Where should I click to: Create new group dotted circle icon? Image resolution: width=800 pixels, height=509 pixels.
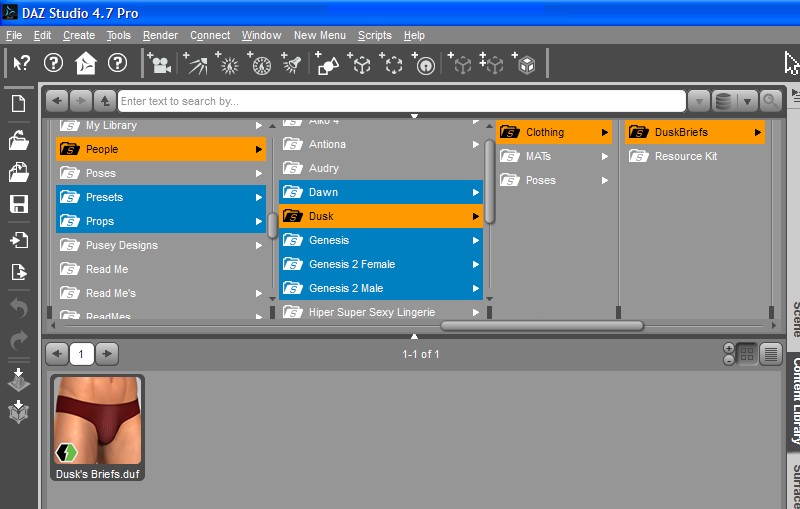[392, 64]
